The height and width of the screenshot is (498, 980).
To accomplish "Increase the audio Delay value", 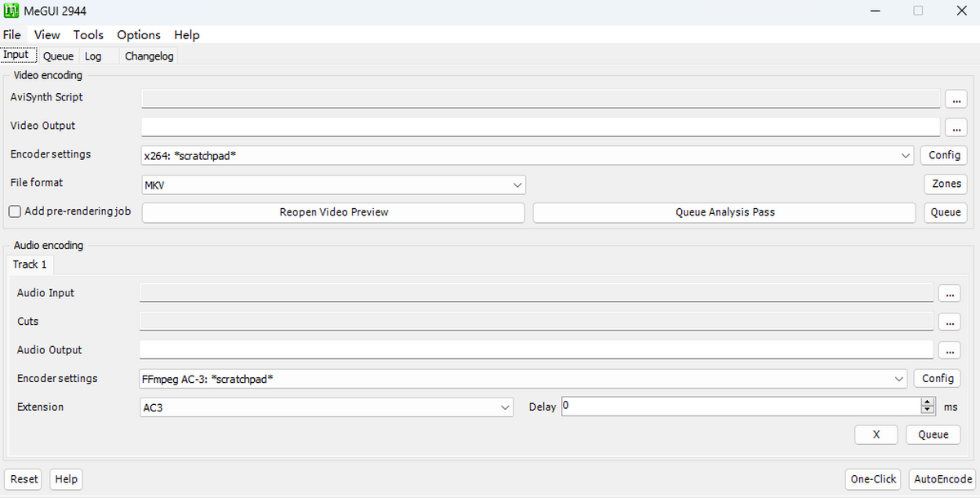I will pyautogui.click(x=927, y=402).
